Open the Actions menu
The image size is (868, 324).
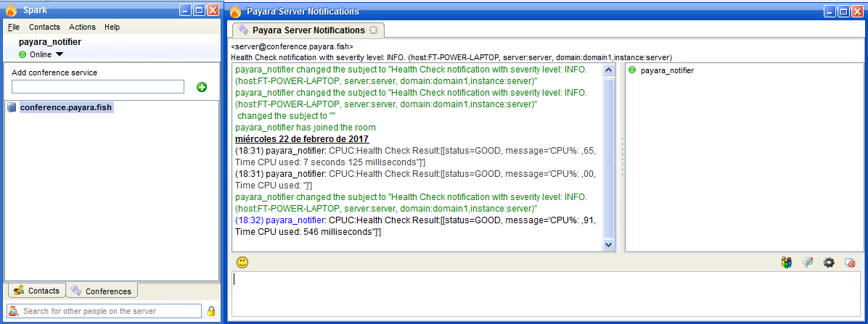pyautogui.click(x=82, y=27)
